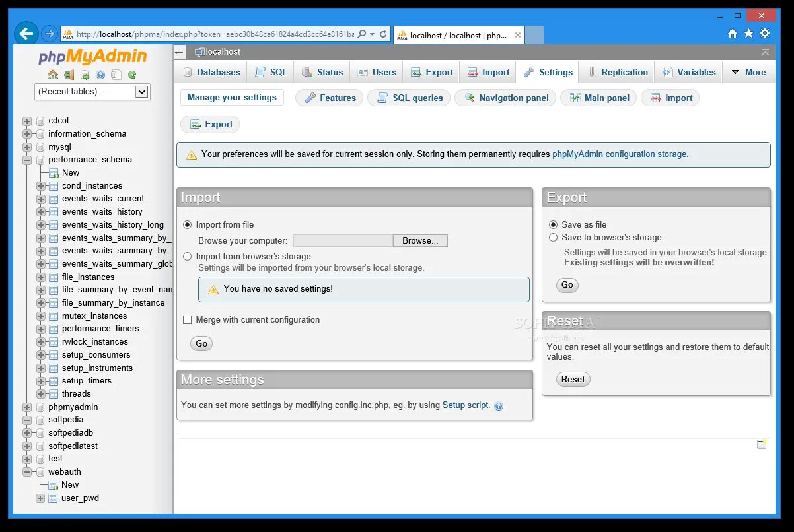Viewport: 794px width, 532px height.
Task: Open phpMyAdmin configuration storage link
Action: click(x=619, y=154)
